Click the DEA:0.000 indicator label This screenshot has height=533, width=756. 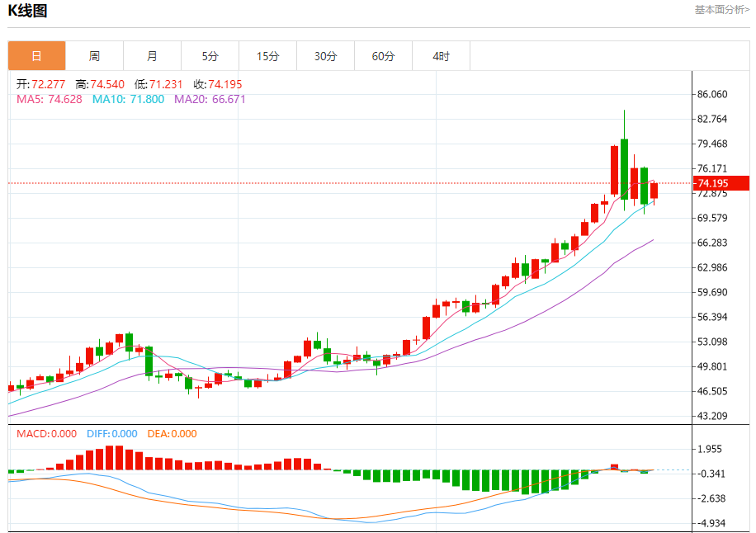(x=172, y=434)
